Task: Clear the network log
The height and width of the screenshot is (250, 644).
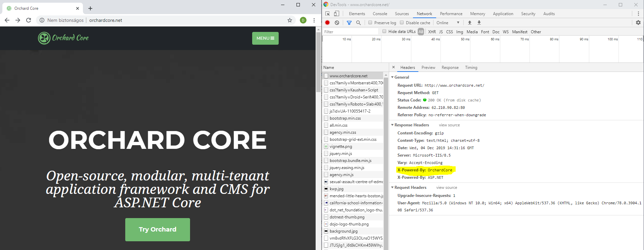Action: click(x=337, y=23)
